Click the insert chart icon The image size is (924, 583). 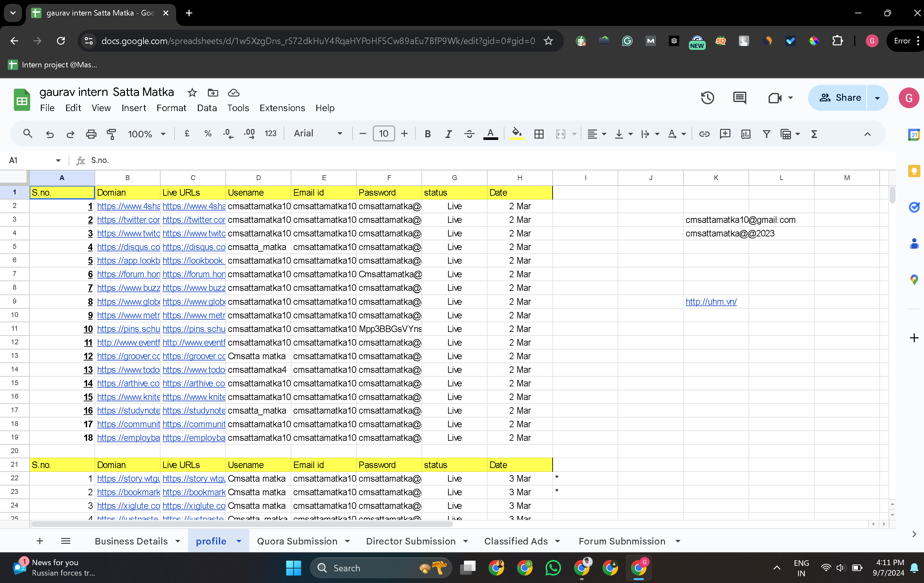coord(746,134)
